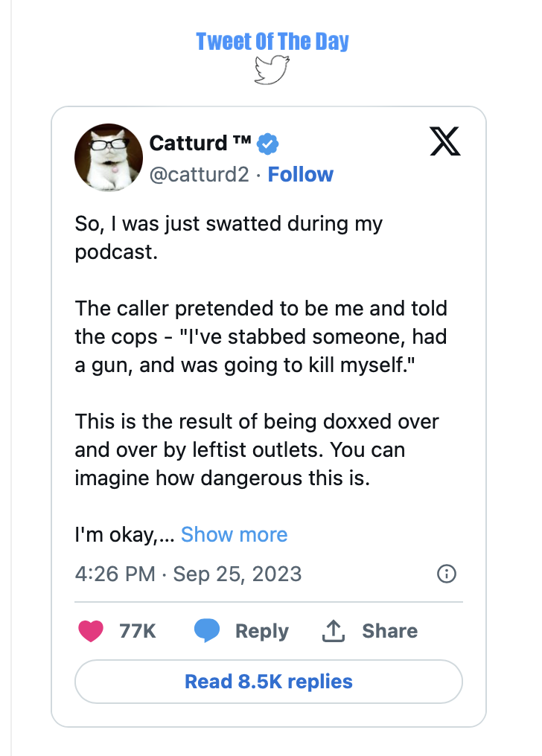The height and width of the screenshot is (756, 542).
Task: Click the Reply label
Action: (x=262, y=631)
